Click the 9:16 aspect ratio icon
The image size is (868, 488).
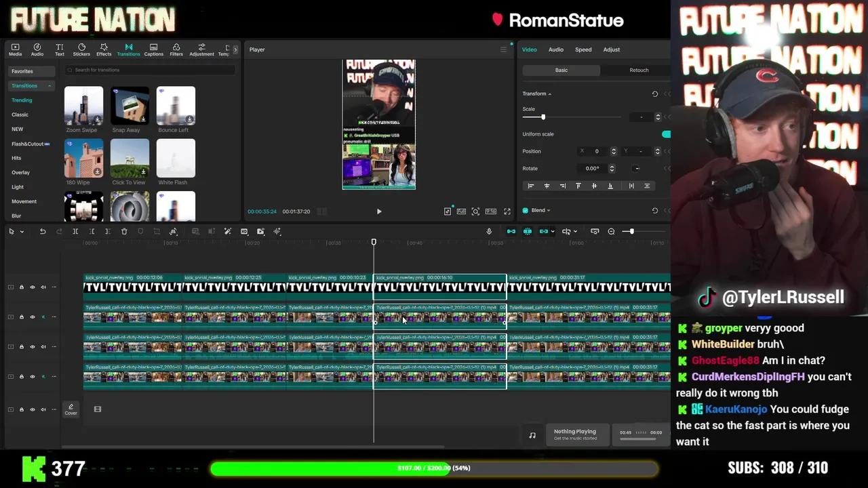(x=490, y=211)
